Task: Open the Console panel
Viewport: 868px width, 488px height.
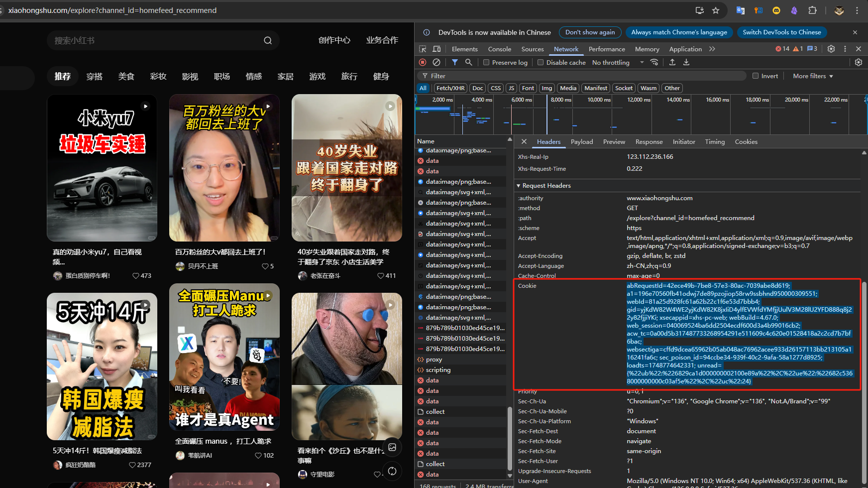Action: pyautogui.click(x=499, y=49)
